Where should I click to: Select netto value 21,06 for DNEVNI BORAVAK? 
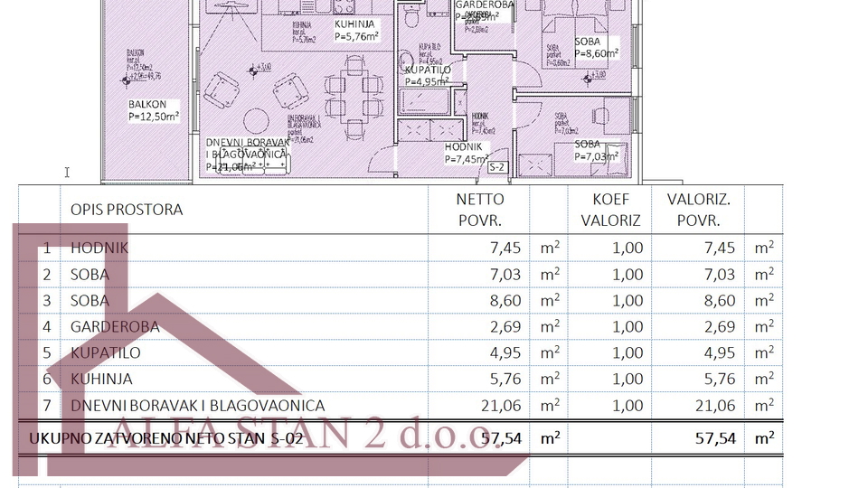pyautogui.click(x=501, y=406)
